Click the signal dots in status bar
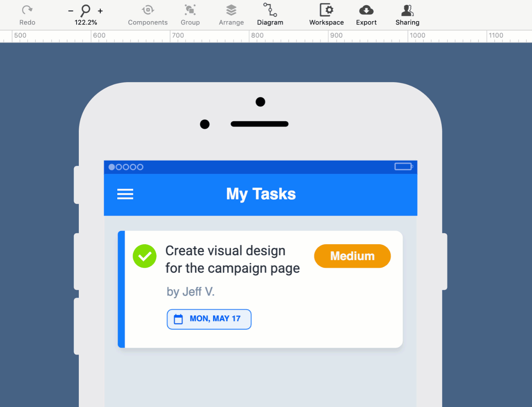Viewport: 532px width, 407px height. (x=126, y=167)
